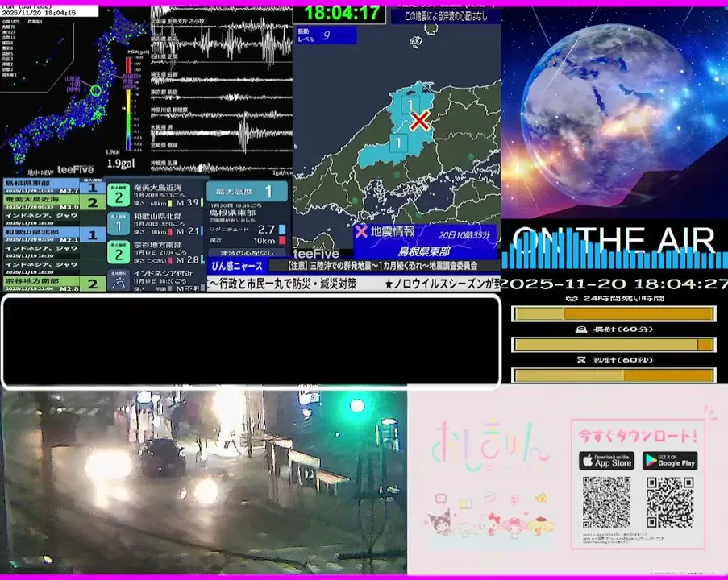Viewport: 728px width, 580px height.
Task: Click the pink X icon beside 地震情報
Action: (x=360, y=231)
